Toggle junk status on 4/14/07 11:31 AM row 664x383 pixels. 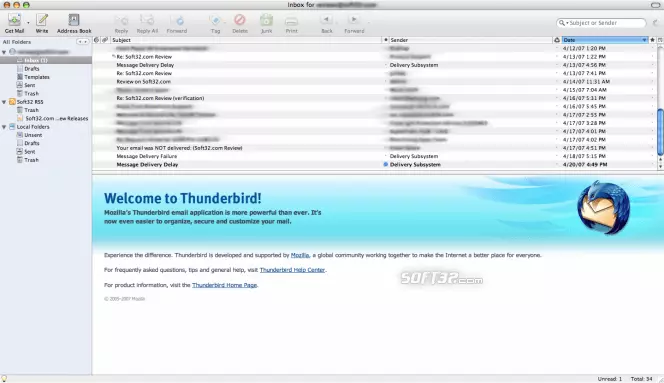coord(557,81)
